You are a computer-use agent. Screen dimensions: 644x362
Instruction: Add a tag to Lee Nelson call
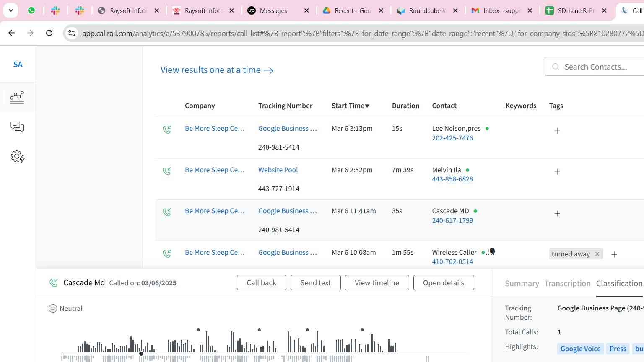557,131
